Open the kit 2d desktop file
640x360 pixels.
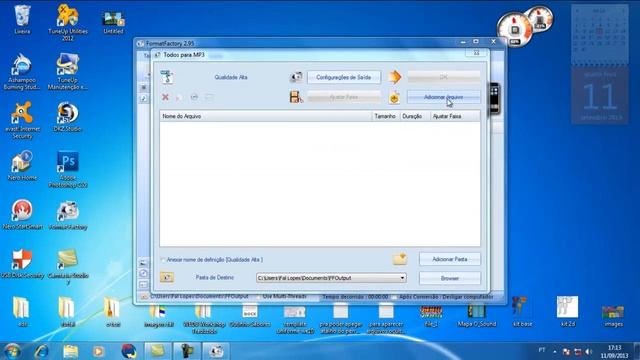coord(567,312)
